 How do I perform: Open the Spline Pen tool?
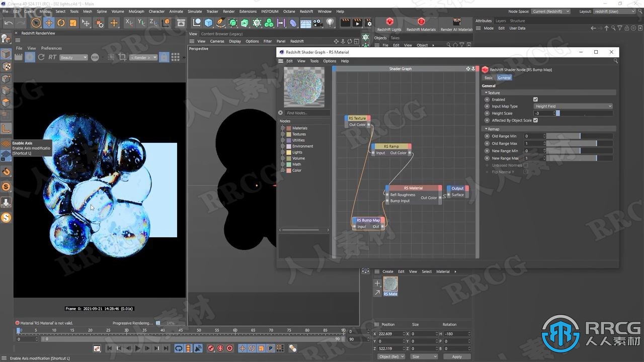coord(221,23)
